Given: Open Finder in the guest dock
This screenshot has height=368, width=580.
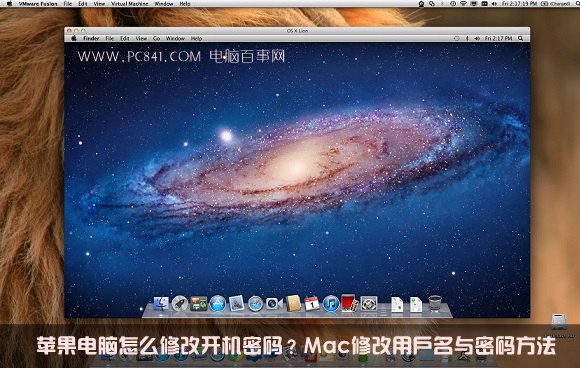Looking at the screenshot, I should (x=161, y=304).
